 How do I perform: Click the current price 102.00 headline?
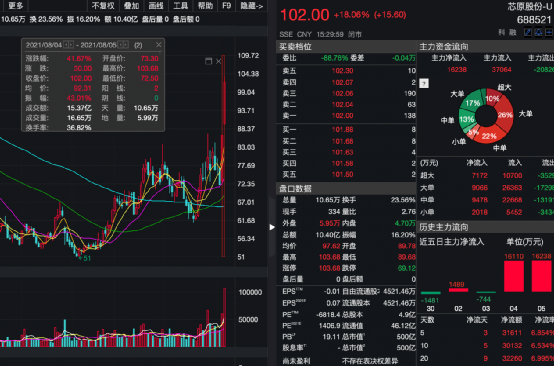[x=305, y=15]
